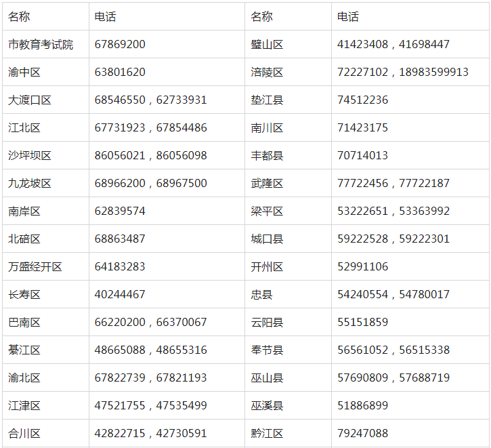The image size is (491, 448).
Task: Select the 江津区 phone numbers cell
Action: 150,406
